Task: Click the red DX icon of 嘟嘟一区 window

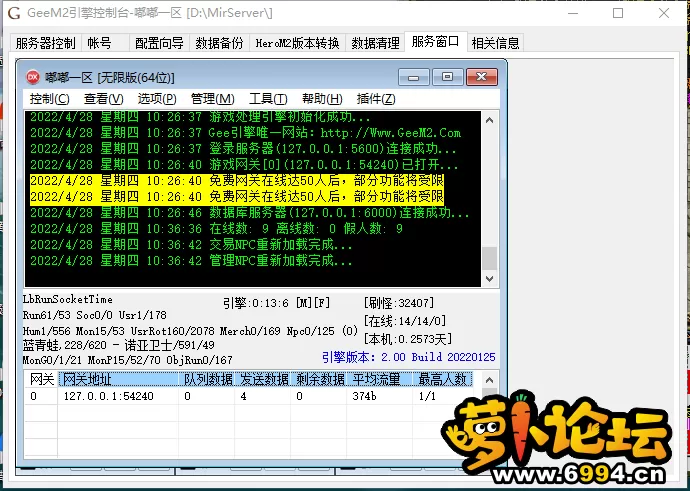Action: 33,77
